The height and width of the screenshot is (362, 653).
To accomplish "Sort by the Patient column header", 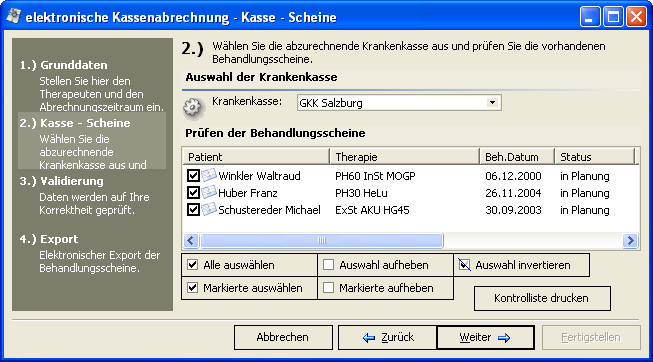I will coord(256,157).
